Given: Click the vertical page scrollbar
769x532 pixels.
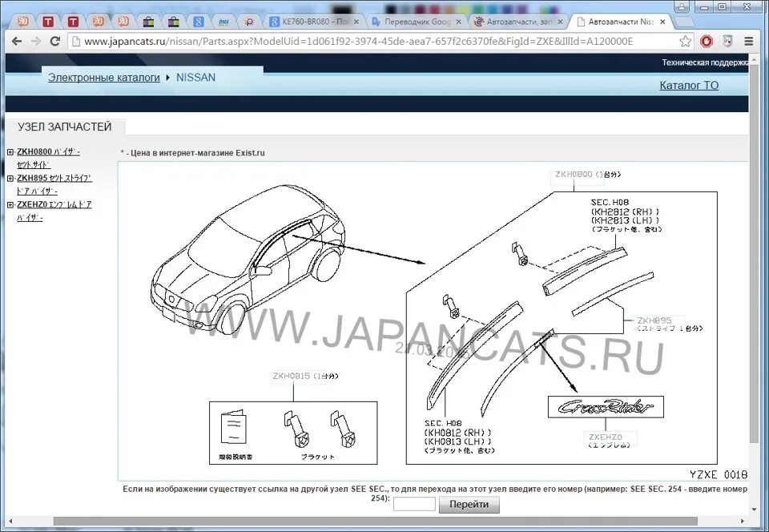Looking at the screenshot, I should (x=755, y=255).
